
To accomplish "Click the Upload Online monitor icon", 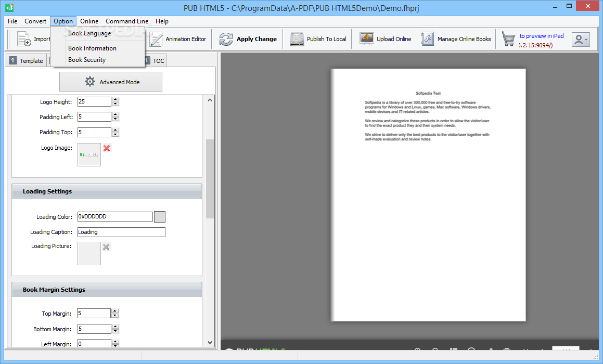I will 366,39.
